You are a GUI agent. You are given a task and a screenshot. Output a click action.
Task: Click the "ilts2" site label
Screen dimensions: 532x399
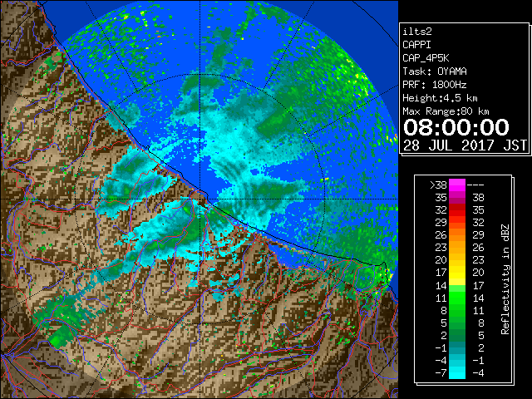pos(417,32)
